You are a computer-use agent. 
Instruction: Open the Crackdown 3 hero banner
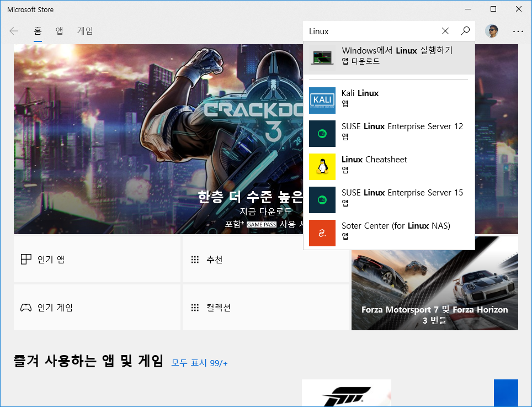[158, 139]
